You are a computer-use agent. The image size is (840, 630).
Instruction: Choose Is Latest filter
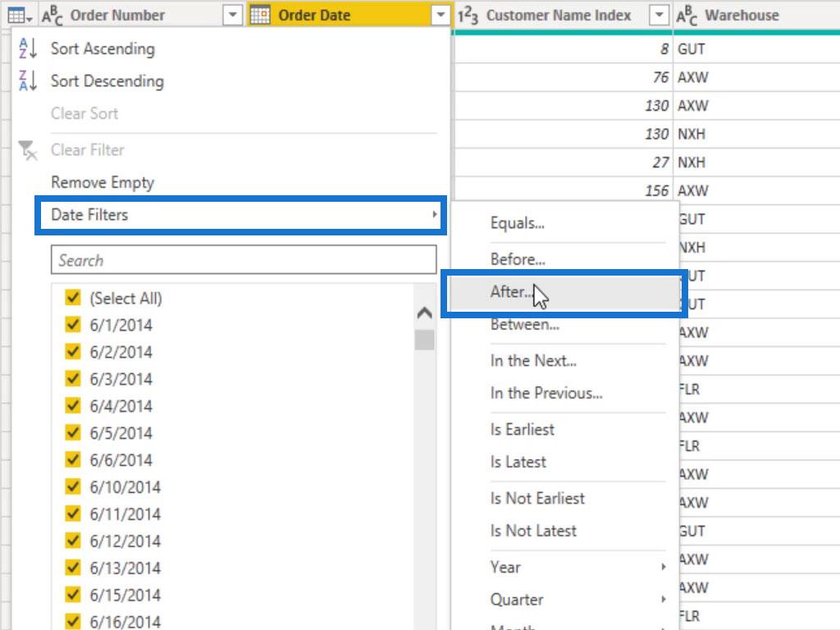(518, 462)
